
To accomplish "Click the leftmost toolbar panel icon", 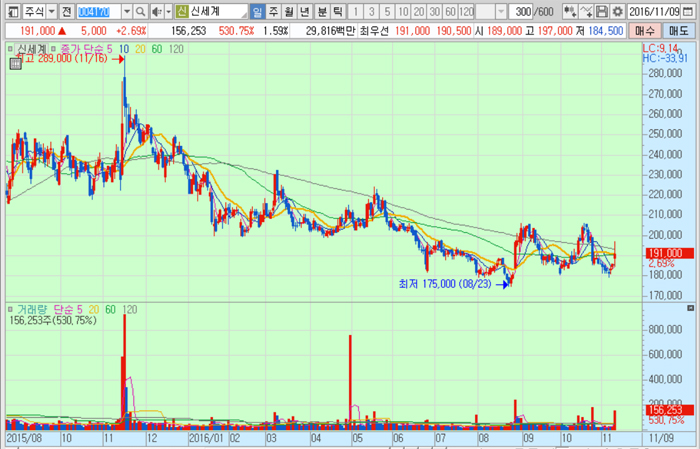I will 9,11.
